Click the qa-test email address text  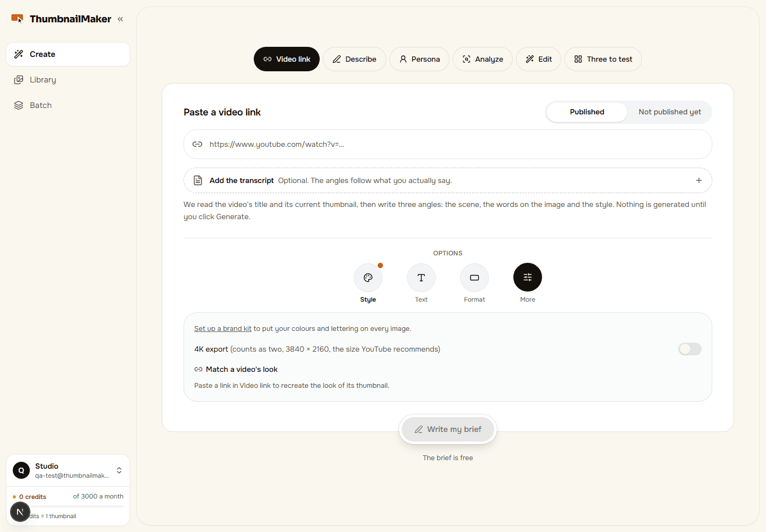click(72, 476)
